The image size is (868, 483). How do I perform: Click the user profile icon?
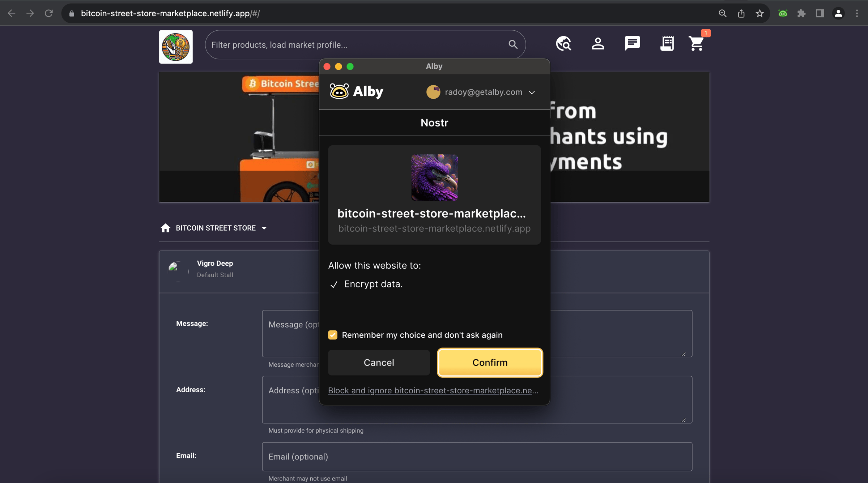pyautogui.click(x=598, y=44)
